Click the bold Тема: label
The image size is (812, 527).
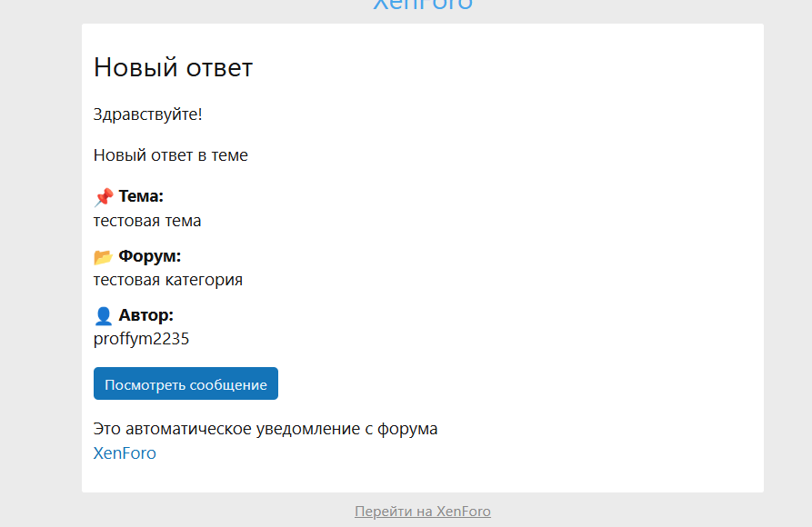(141, 197)
